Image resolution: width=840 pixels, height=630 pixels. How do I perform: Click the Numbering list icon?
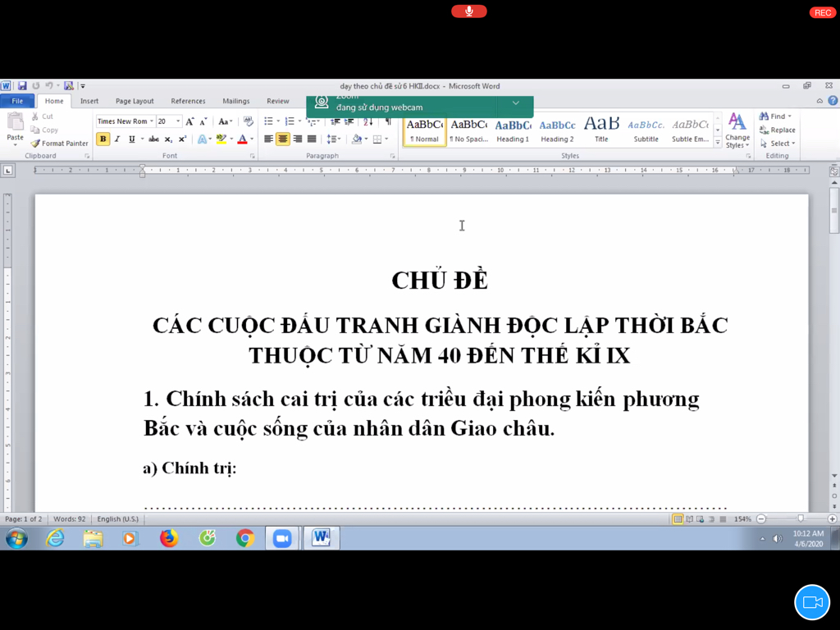coord(290,121)
